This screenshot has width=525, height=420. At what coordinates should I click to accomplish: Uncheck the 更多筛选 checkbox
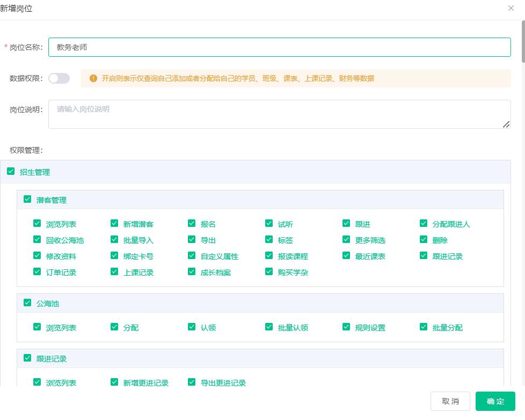pyautogui.click(x=346, y=240)
